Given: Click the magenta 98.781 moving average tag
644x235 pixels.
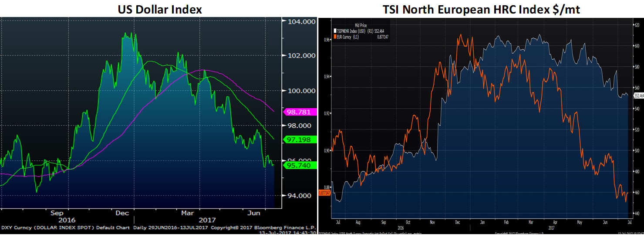Looking at the screenshot, I should click(297, 112).
